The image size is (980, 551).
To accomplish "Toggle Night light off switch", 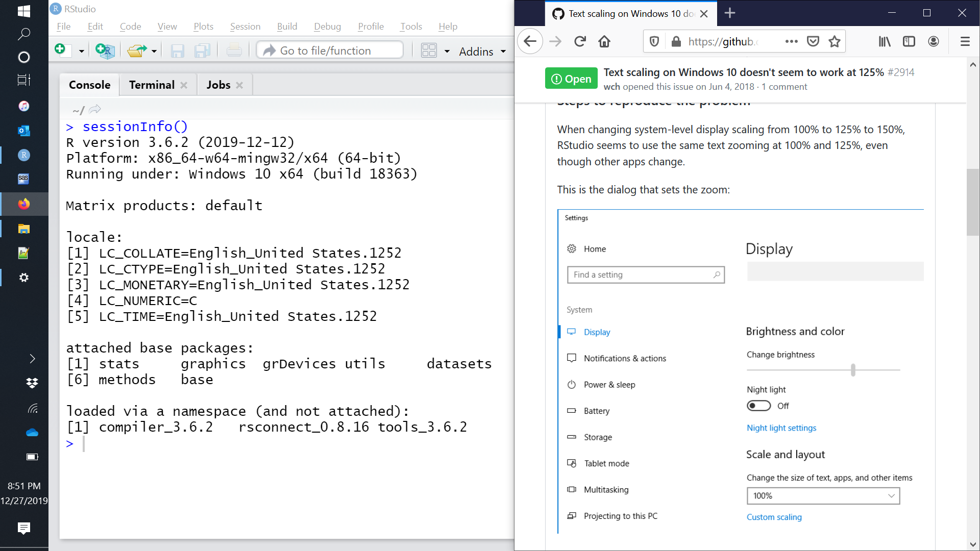I will point(758,406).
